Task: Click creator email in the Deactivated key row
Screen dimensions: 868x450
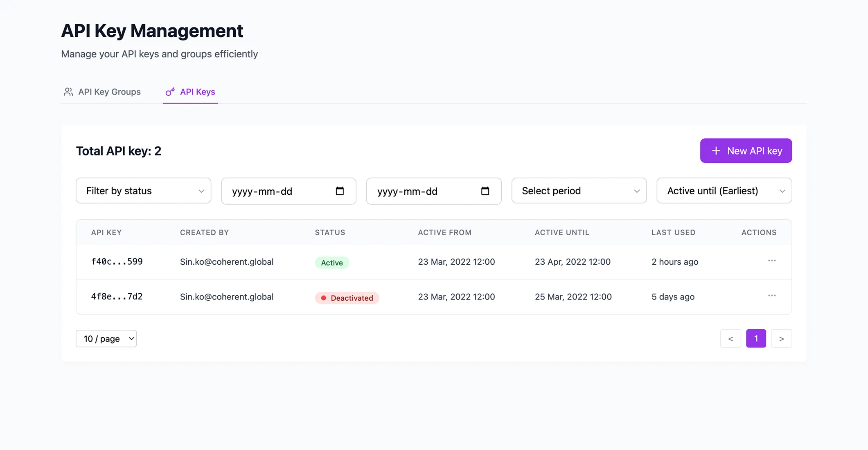Action: tap(227, 297)
